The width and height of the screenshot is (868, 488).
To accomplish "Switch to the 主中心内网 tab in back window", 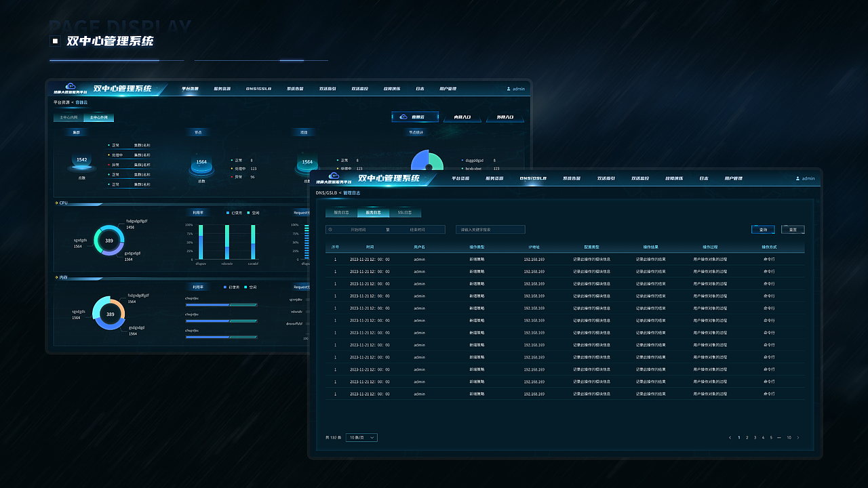I will point(68,117).
